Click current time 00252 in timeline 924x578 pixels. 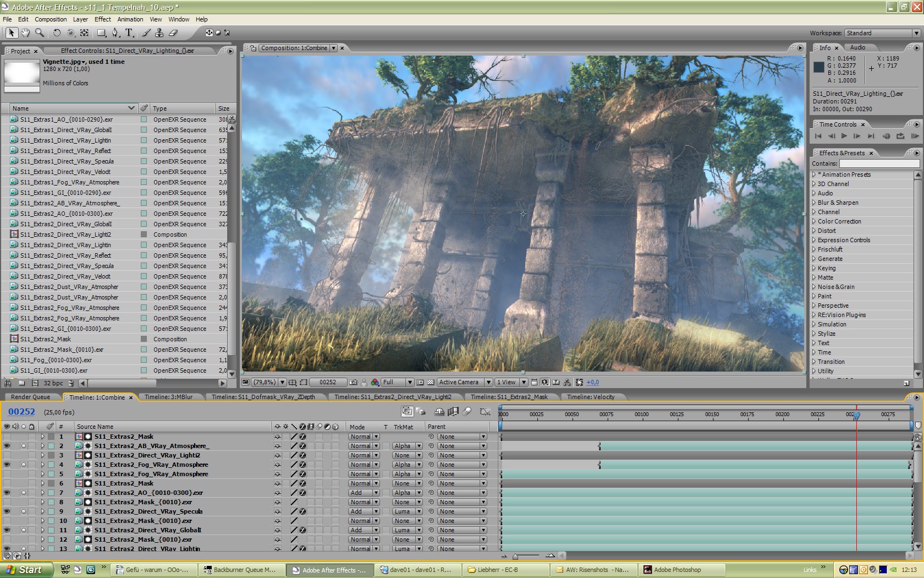[21, 412]
